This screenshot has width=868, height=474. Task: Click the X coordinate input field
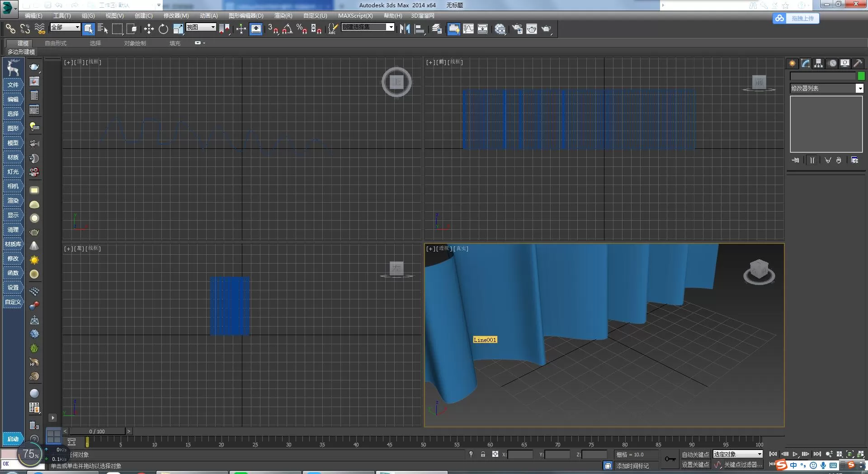click(x=520, y=455)
